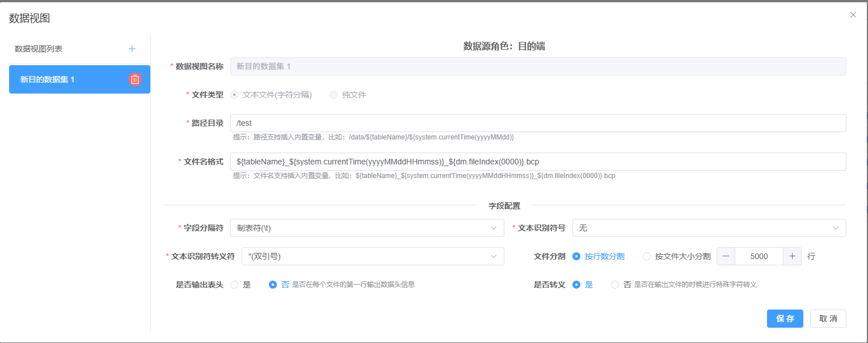Viewport: 868px width, 343px height.
Task: Click the 保存 button
Action: (x=785, y=319)
